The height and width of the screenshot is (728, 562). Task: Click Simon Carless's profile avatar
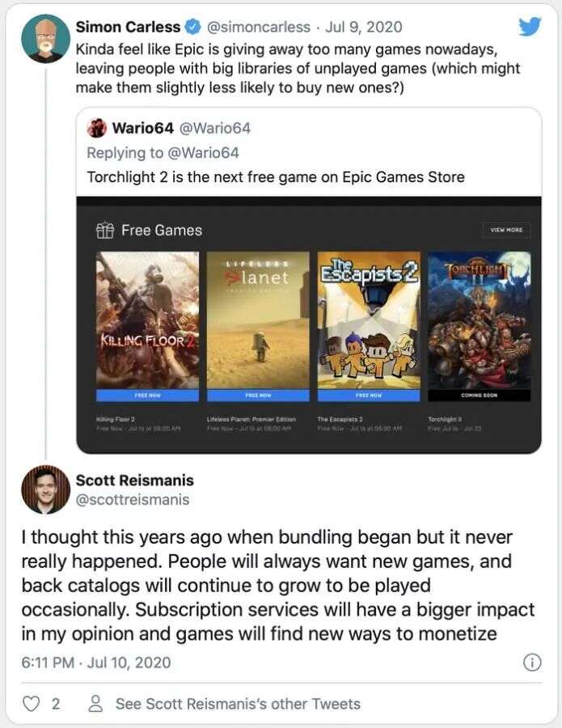(45, 38)
